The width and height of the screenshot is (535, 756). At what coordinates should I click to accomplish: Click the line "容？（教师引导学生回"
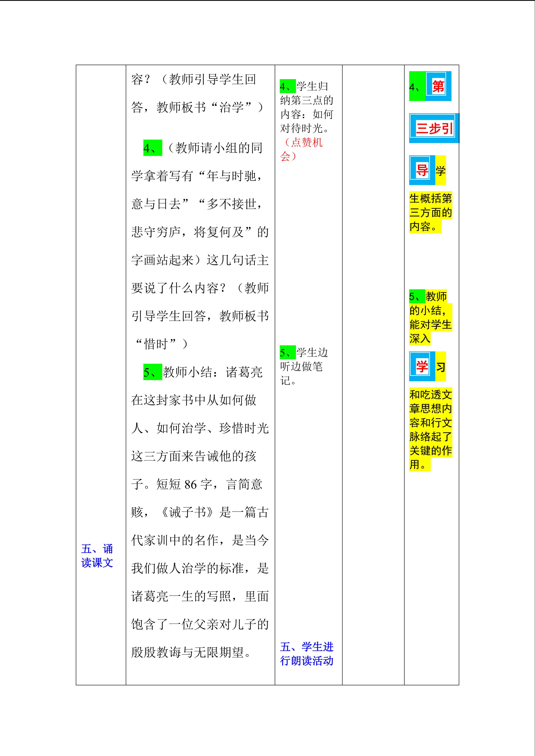[x=194, y=79]
